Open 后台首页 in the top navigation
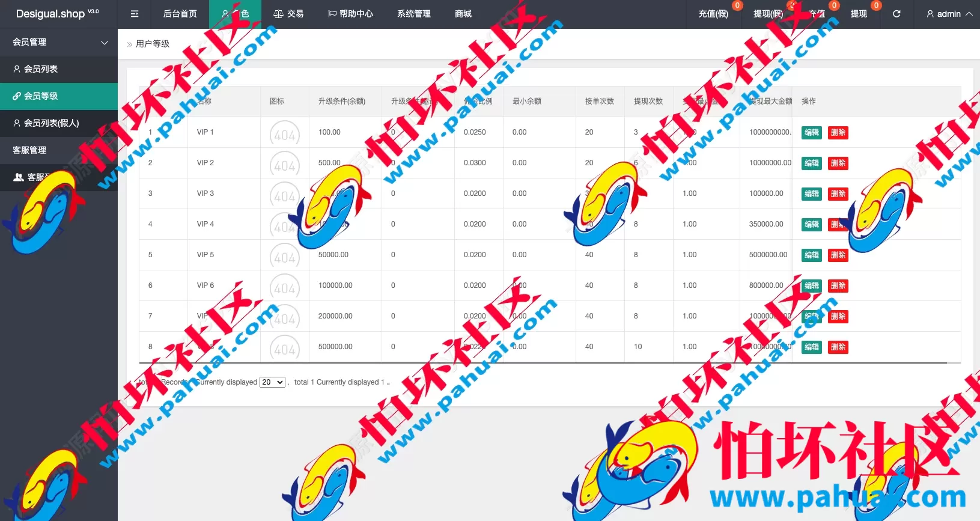The height and width of the screenshot is (521, 980). (180, 14)
